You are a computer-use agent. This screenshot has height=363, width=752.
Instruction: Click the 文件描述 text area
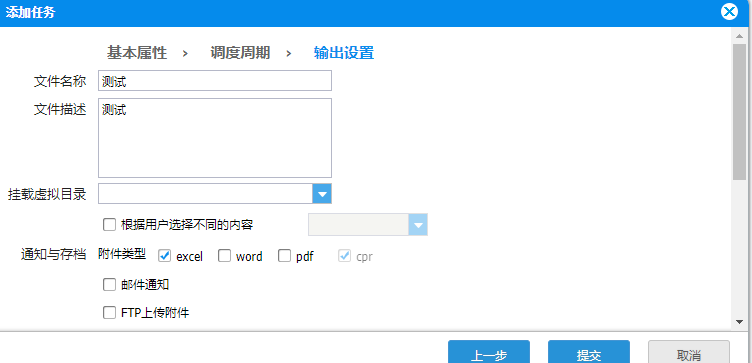click(215, 138)
